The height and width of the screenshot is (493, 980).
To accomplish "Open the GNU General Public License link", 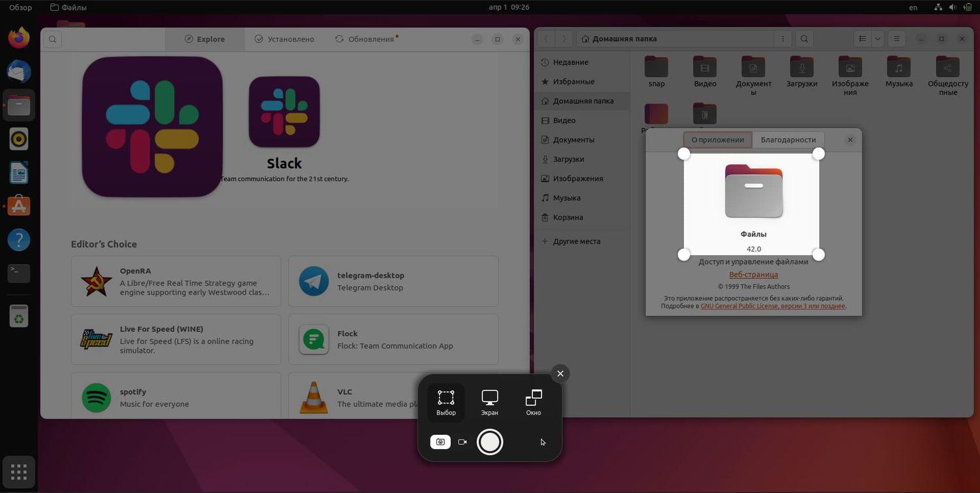I will 773,306.
